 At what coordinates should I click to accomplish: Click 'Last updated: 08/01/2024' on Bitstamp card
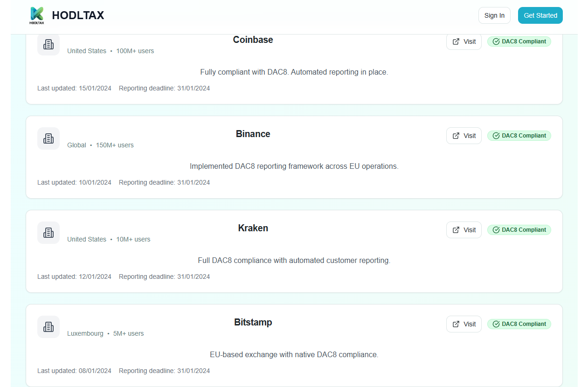[x=74, y=371]
